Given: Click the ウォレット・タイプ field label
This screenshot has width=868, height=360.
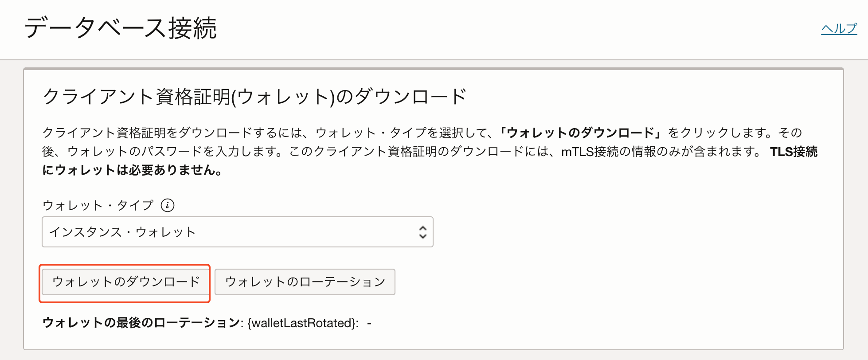Looking at the screenshot, I should point(100,205).
